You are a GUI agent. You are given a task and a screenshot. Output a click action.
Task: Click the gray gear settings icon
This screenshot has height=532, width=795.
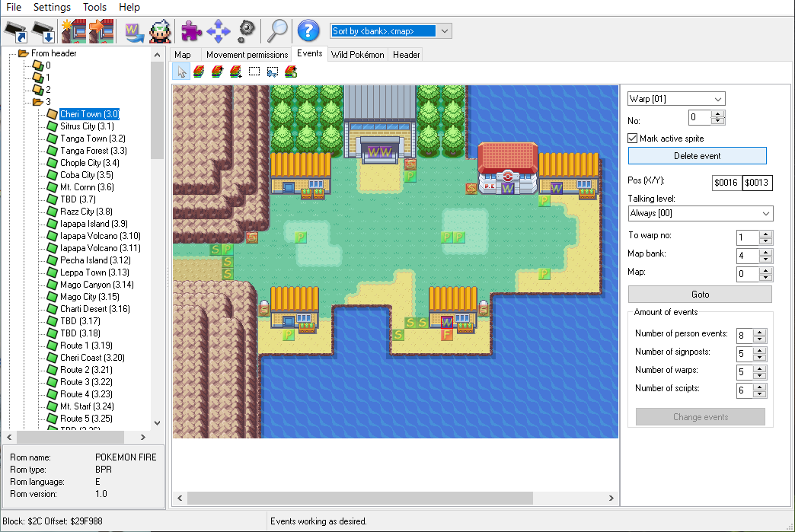247,31
